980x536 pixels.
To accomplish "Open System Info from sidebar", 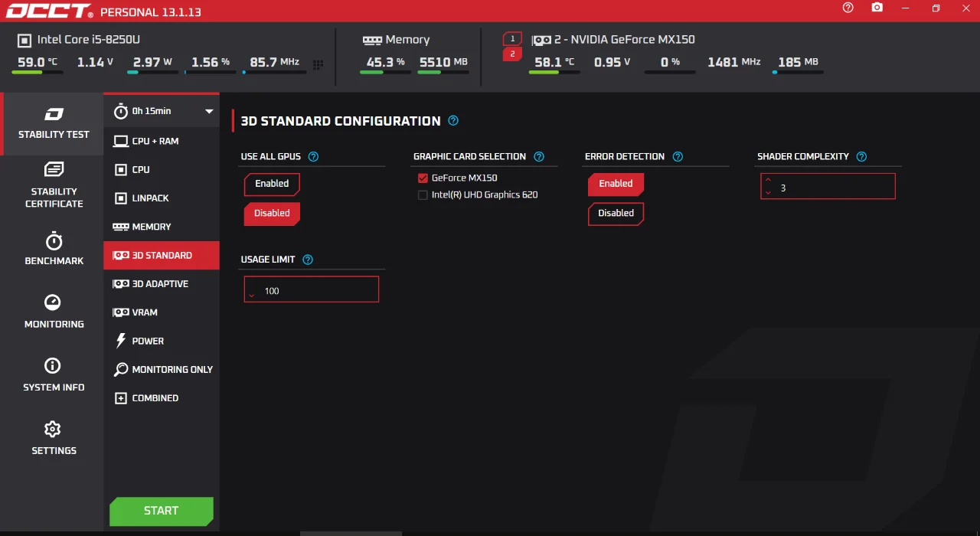I will click(54, 375).
